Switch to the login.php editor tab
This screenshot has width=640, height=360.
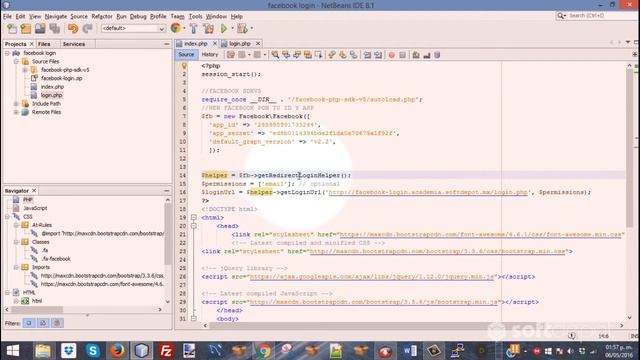[x=240, y=44]
